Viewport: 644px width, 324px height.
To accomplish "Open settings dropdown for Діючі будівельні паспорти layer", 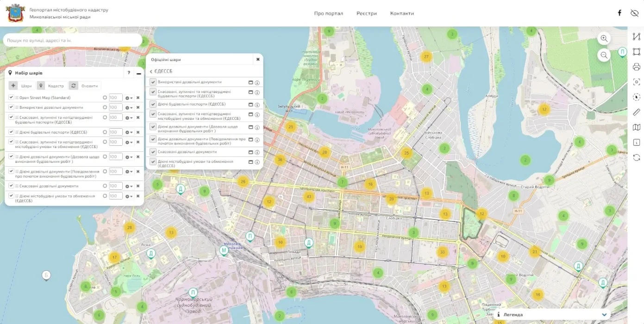I will pyautogui.click(x=129, y=132).
